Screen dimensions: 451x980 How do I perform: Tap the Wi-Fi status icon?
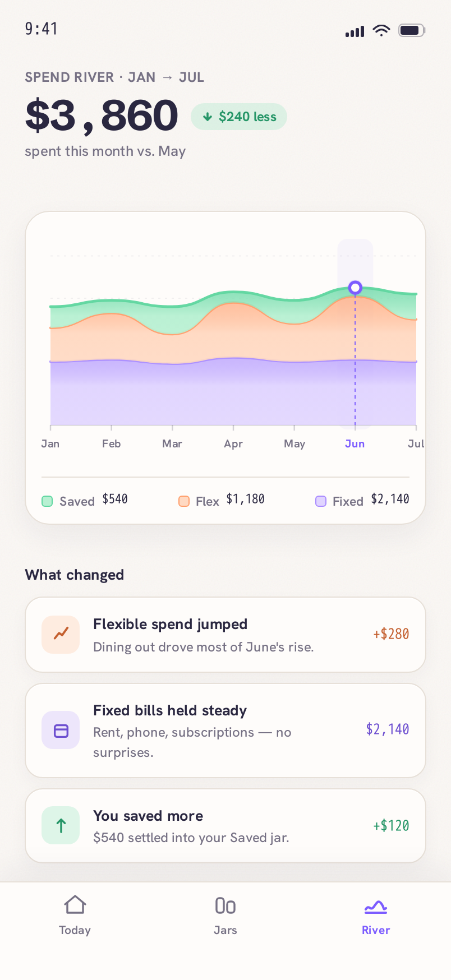(381, 31)
